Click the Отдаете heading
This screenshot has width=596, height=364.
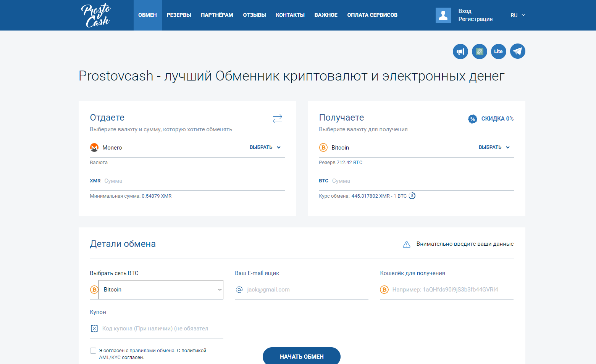point(107,118)
